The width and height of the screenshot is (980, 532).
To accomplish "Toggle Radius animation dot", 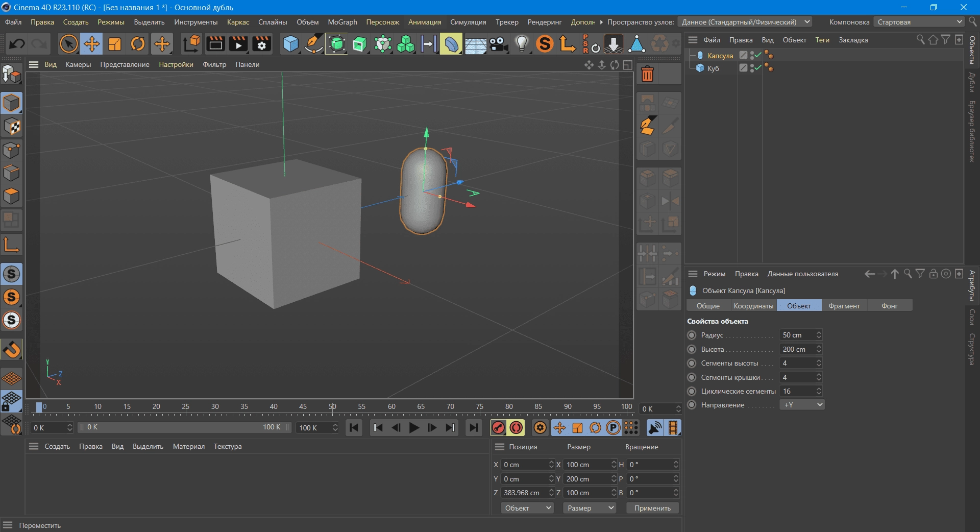I will [692, 335].
